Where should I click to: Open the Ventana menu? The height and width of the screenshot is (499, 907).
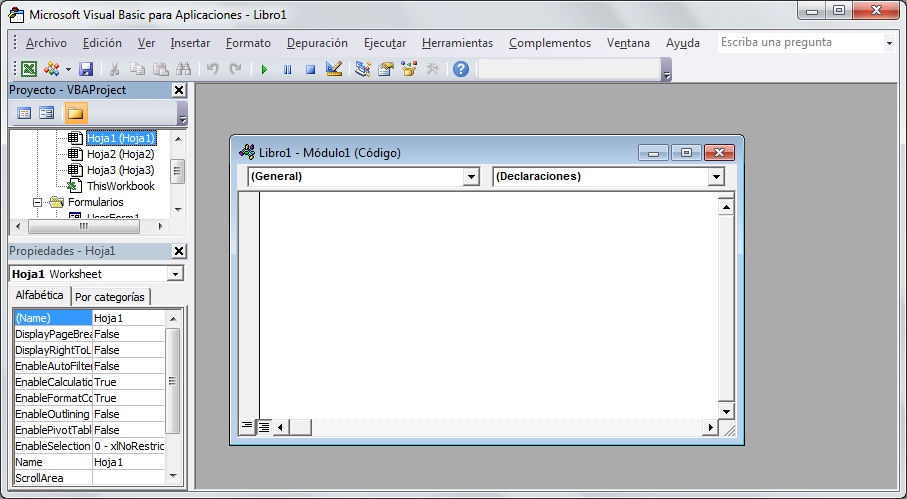(628, 43)
